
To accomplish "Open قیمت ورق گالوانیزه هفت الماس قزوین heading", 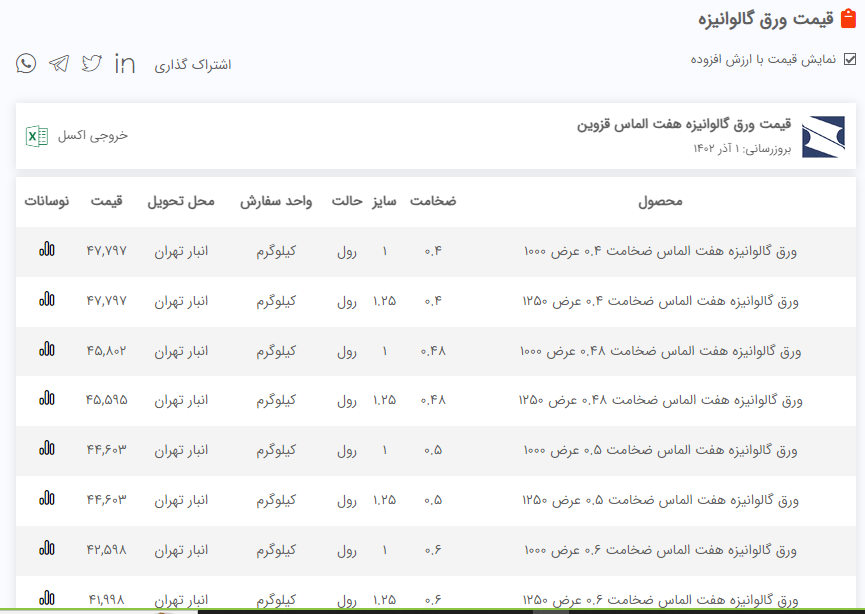I will (x=683, y=125).
